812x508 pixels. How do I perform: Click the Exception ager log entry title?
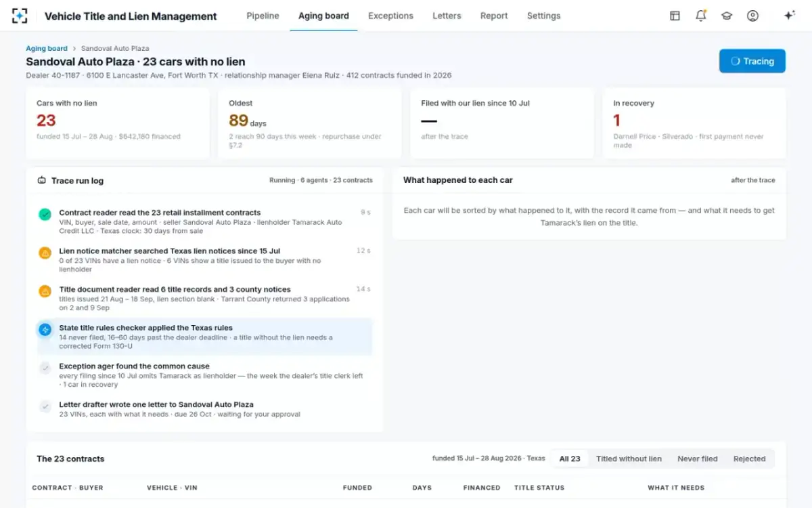134,366
